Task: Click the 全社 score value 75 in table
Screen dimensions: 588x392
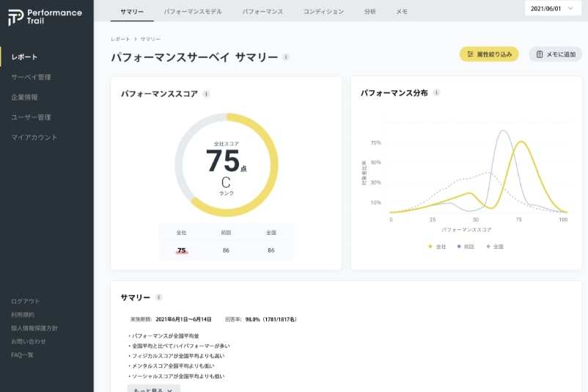Action: [x=182, y=250]
